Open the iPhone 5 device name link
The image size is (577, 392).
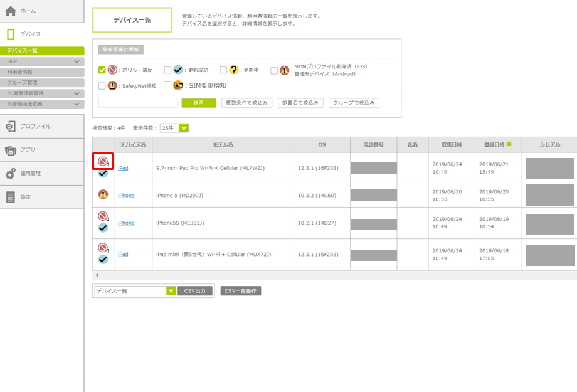pos(126,195)
